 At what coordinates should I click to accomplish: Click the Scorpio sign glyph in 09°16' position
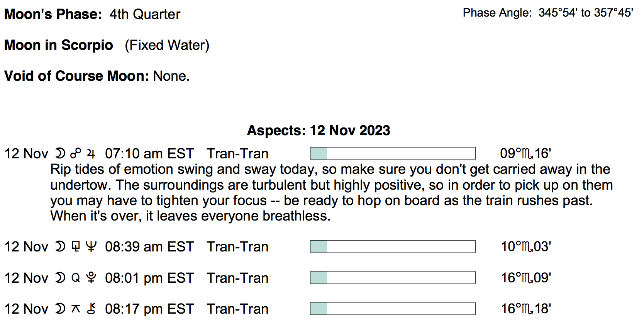pos(527,154)
